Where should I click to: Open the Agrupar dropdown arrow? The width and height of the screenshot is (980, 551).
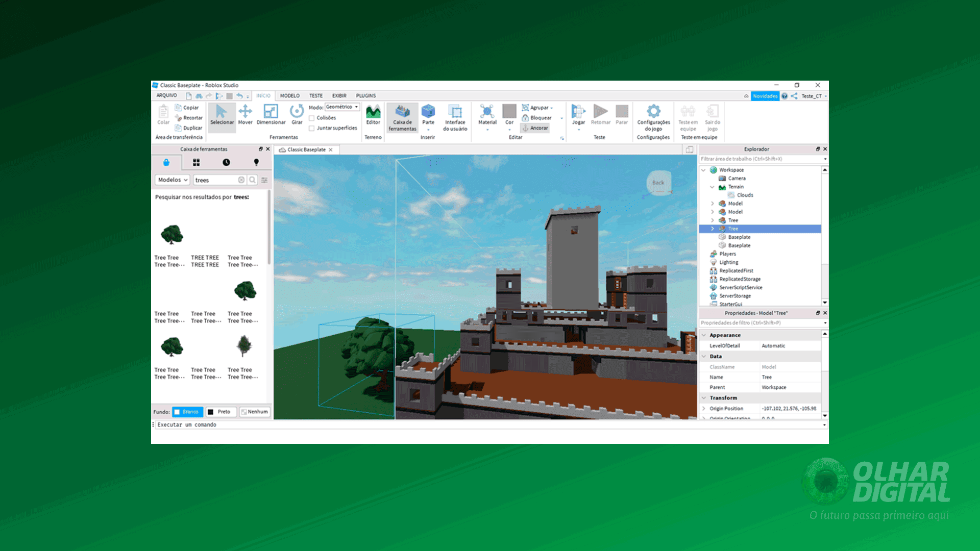tap(552, 108)
